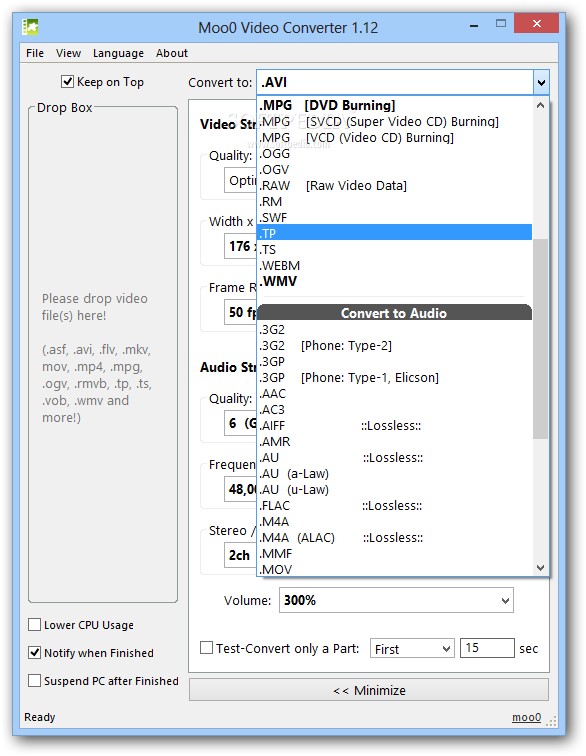Select the highlighted .TP format
This screenshot has height=756, width=586.
[x=395, y=233]
